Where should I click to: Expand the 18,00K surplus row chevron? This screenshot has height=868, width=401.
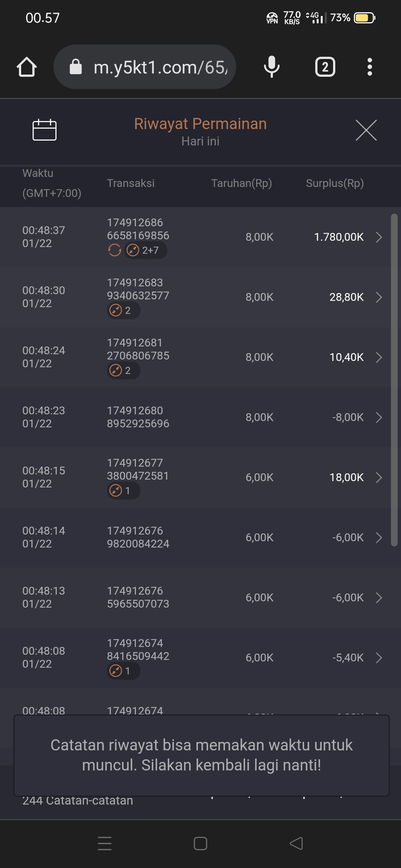[379, 477]
